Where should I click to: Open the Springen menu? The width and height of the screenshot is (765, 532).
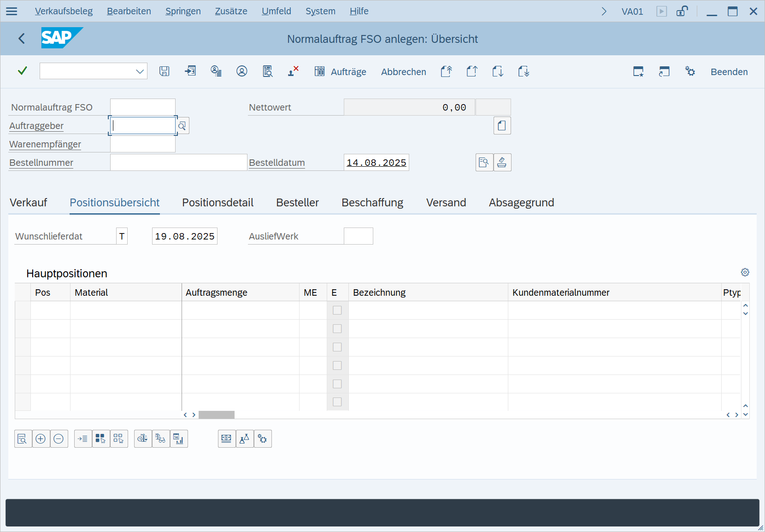(x=183, y=12)
